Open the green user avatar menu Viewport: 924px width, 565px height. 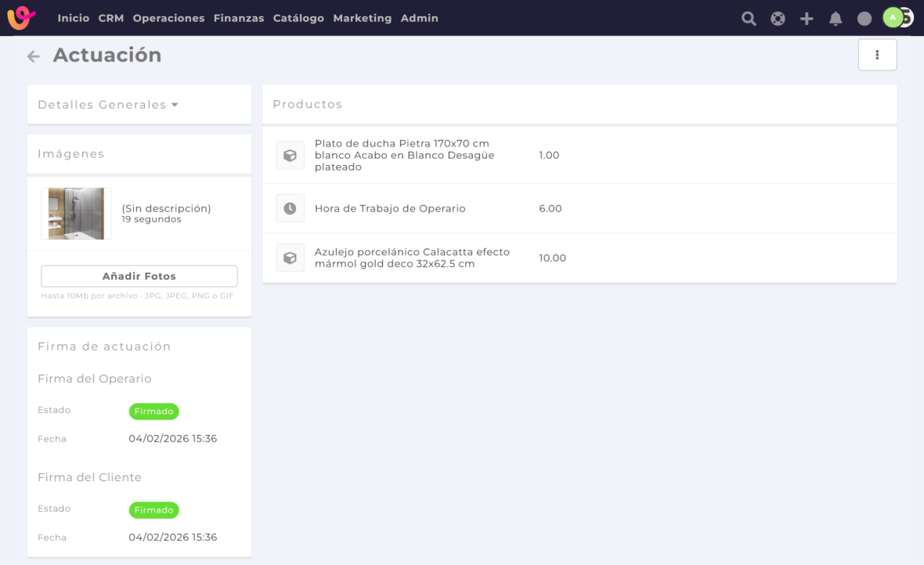(893, 17)
